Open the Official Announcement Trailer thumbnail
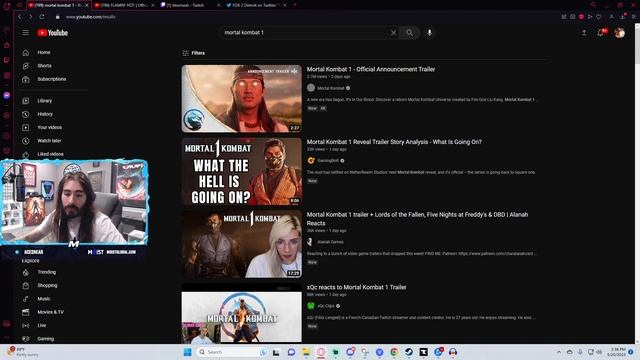Viewport: 640px width, 360px height. 242,99
